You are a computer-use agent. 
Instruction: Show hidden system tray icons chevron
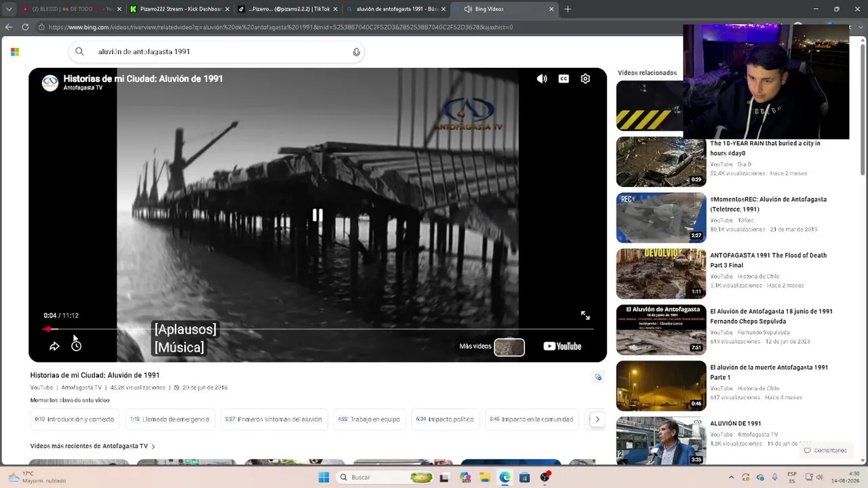tap(731, 477)
